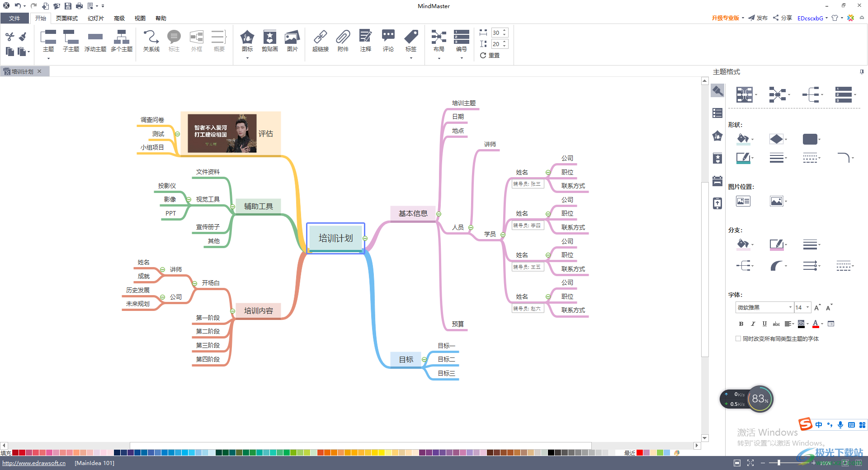Toggle bold font formatting

(741, 324)
